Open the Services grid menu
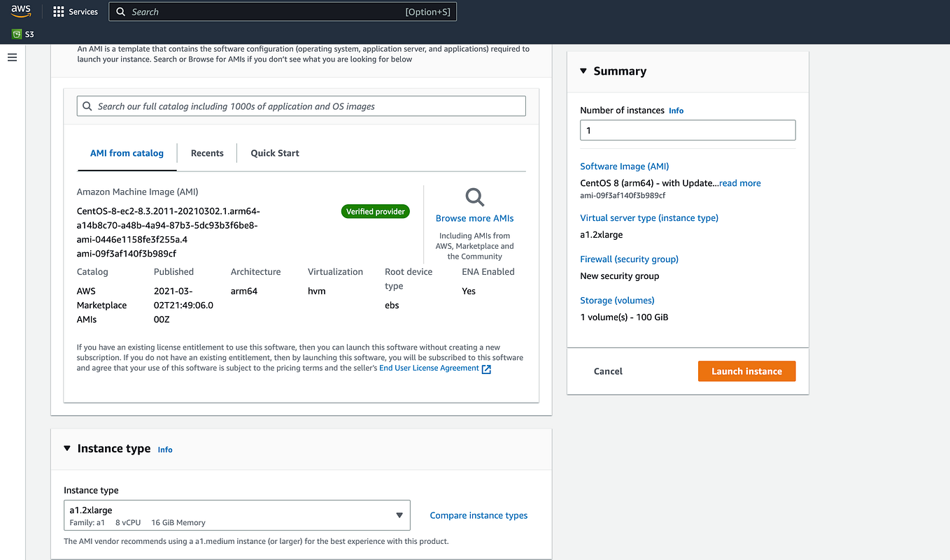The width and height of the screenshot is (950, 560). (76, 11)
